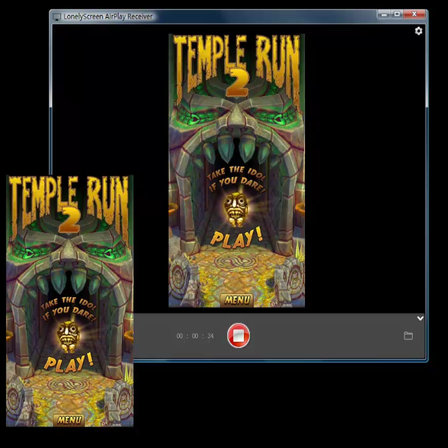Tap the golden idol on left phone screen
Image resolution: width=448 pixels, height=448 pixels.
[x=68, y=337]
